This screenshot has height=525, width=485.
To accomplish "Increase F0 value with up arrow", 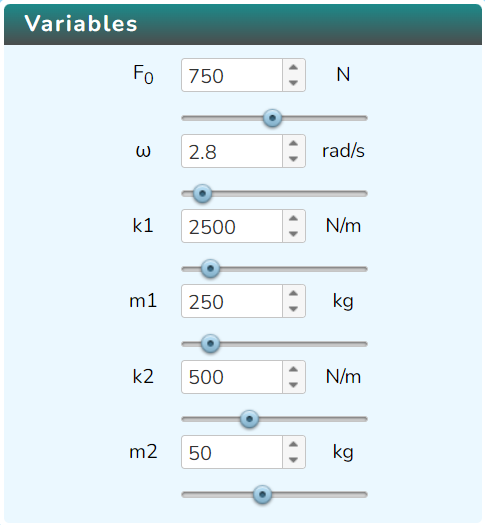I will (294, 67).
